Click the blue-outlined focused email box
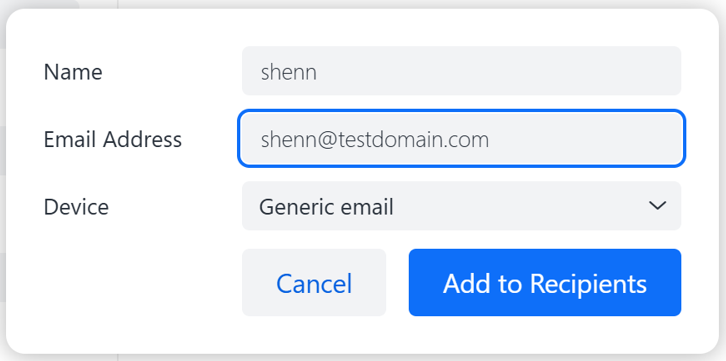Image resolution: width=726 pixels, height=361 pixels. pyautogui.click(x=461, y=138)
